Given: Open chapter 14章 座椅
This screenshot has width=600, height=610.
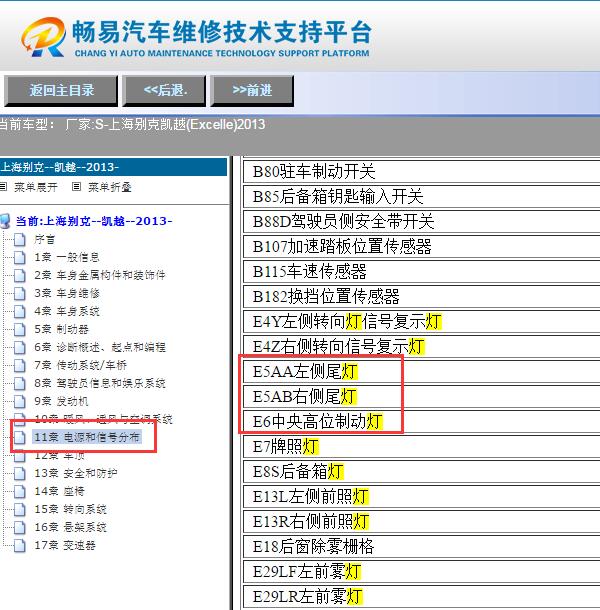Looking at the screenshot, I should click(59, 491).
